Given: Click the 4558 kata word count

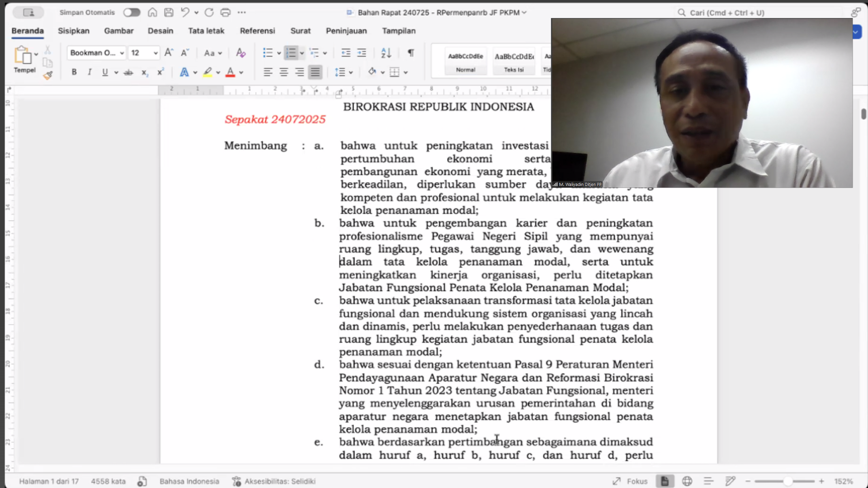Looking at the screenshot, I should pos(108,481).
